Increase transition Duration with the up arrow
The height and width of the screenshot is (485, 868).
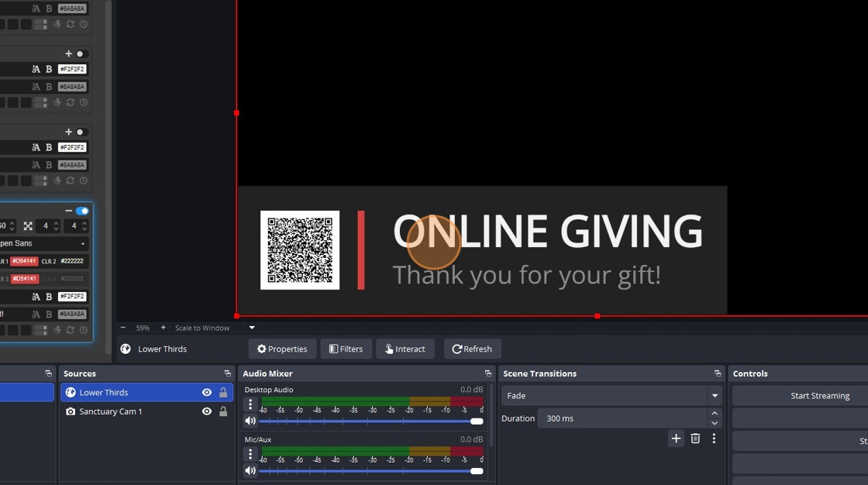coord(715,414)
